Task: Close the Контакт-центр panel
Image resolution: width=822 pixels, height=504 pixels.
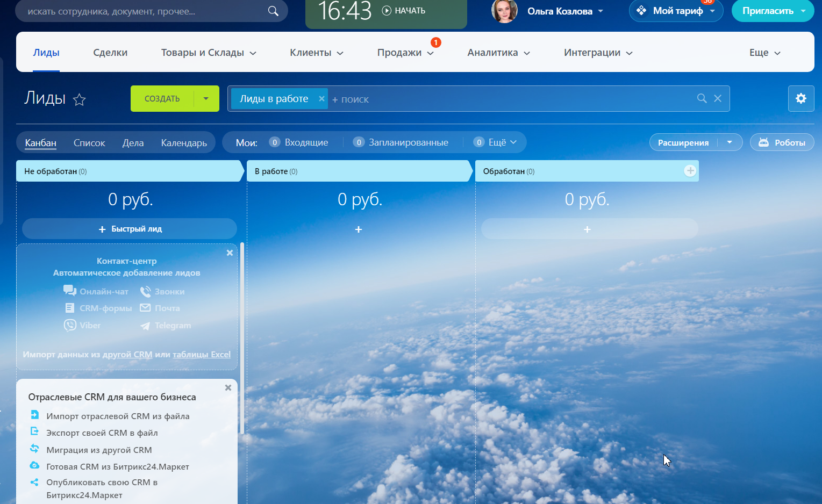Action: tap(230, 253)
